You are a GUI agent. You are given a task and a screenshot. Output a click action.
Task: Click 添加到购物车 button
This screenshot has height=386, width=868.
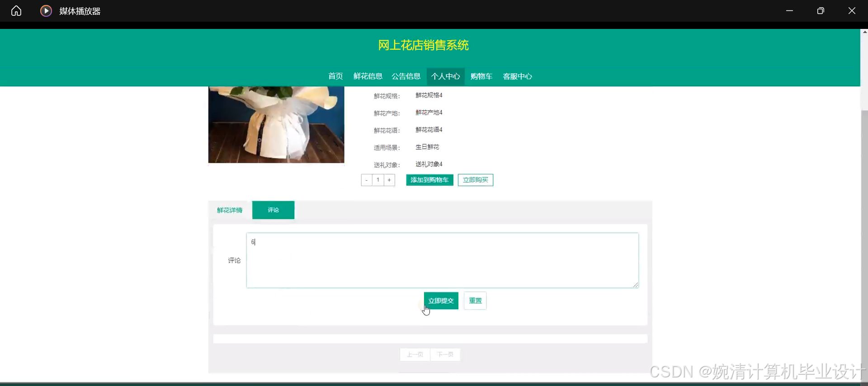coord(429,180)
